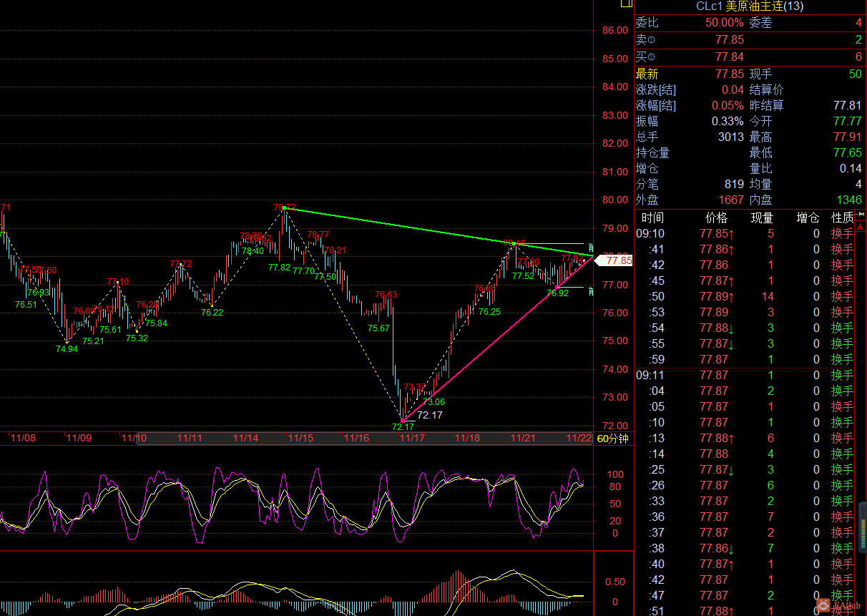Click the 最新 label
Screen dimensions: 867x616
[x=647, y=74]
